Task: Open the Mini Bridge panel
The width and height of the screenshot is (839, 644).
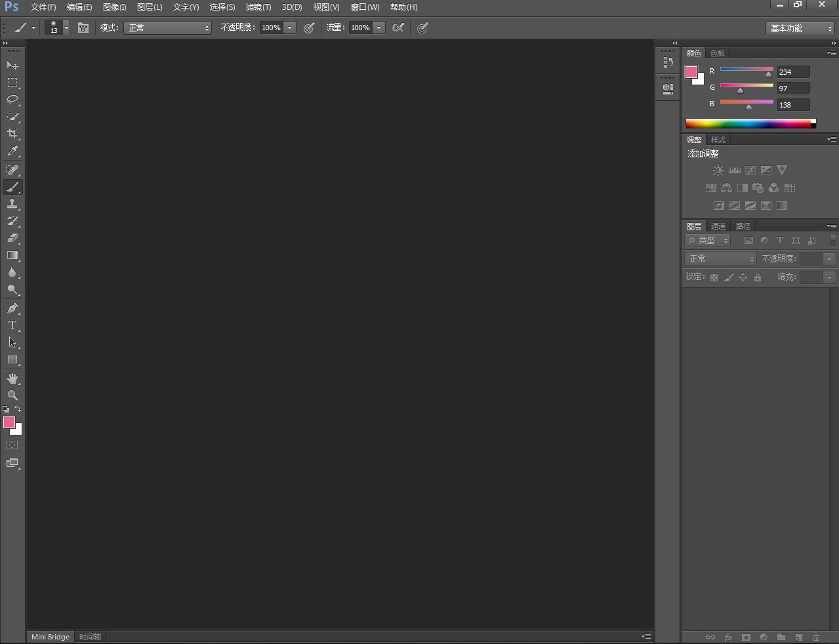Action: tap(51, 637)
